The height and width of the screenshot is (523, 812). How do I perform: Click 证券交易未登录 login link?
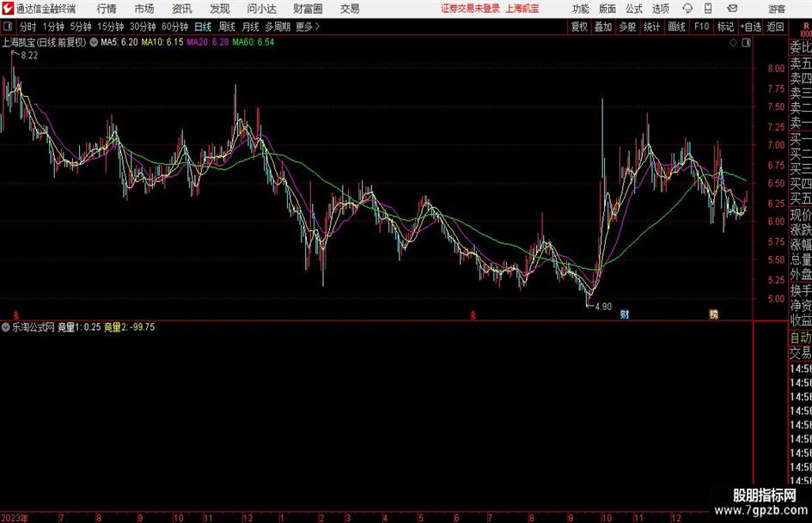coord(470,9)
